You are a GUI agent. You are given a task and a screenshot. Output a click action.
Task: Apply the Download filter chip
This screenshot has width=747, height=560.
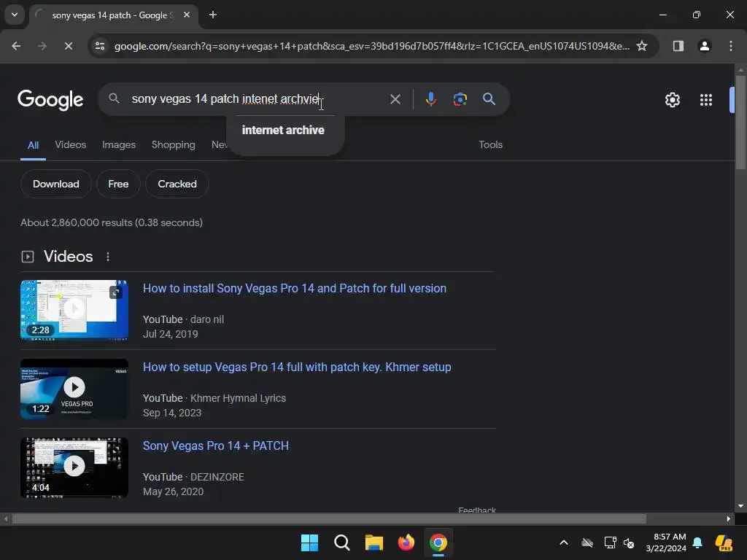point(55,184)
